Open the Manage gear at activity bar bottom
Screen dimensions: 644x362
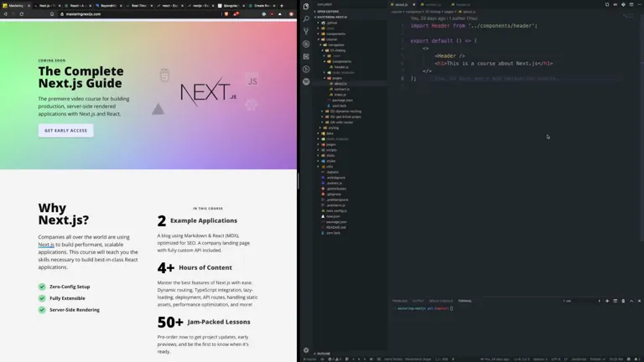click(x=306, y=350)
